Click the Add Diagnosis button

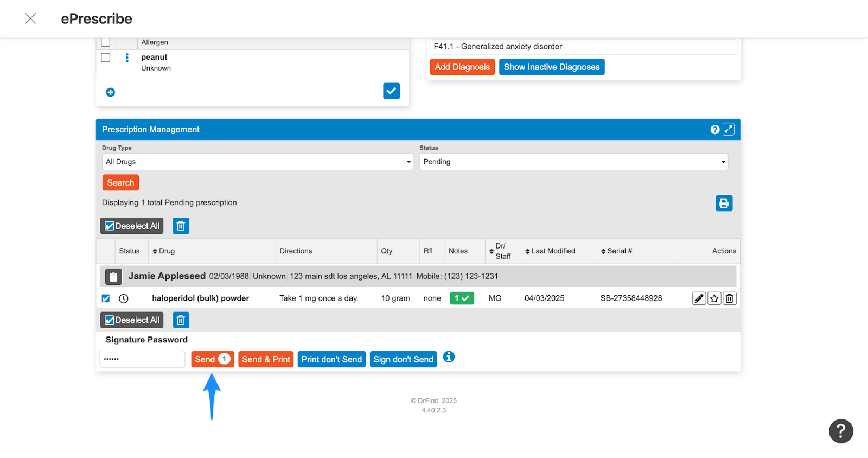coord(462,67)
